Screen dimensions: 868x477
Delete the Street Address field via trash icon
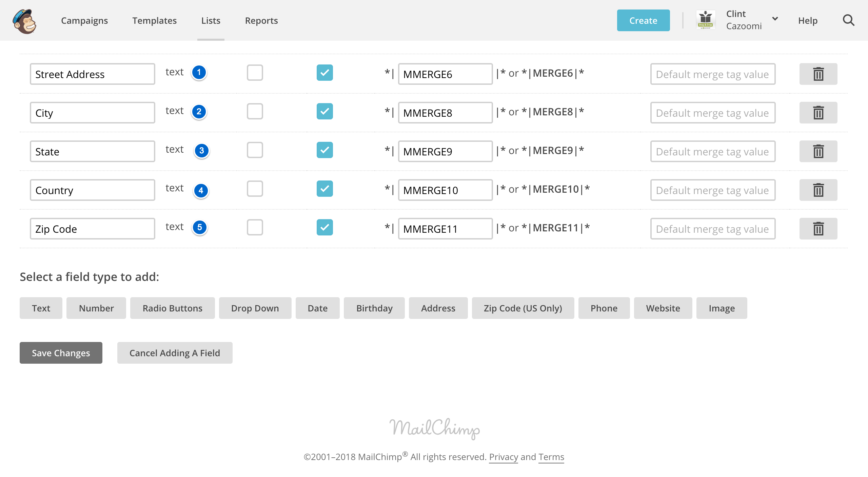(x=818, y=74)
